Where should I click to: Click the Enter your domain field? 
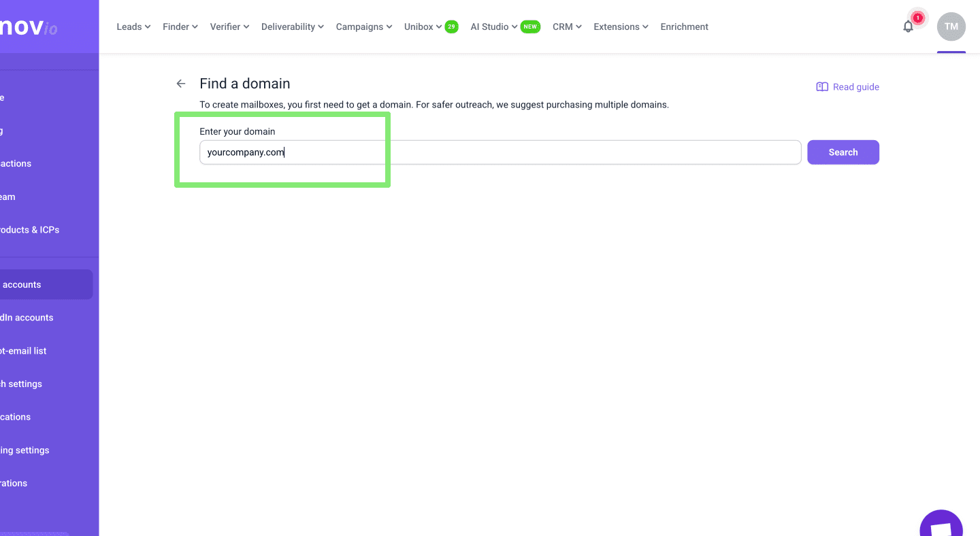(500, 152)
